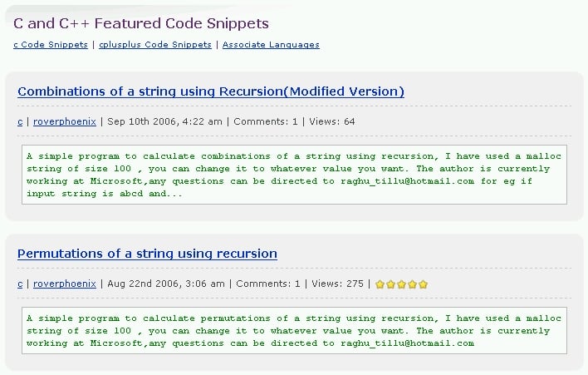The height and width of the screenshot is (375, 588).
Task: View roverphoenix profile under the Combinations snippet
Action: coord(65,121)
